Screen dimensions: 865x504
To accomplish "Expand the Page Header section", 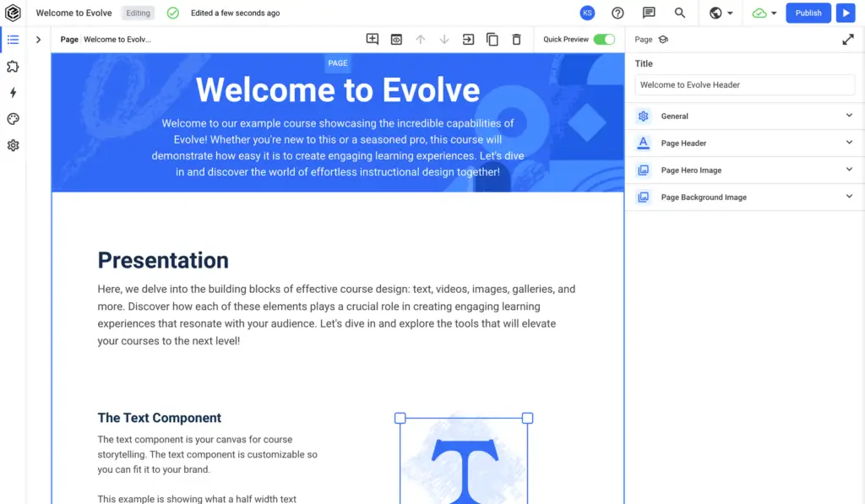I will (743, 143).
